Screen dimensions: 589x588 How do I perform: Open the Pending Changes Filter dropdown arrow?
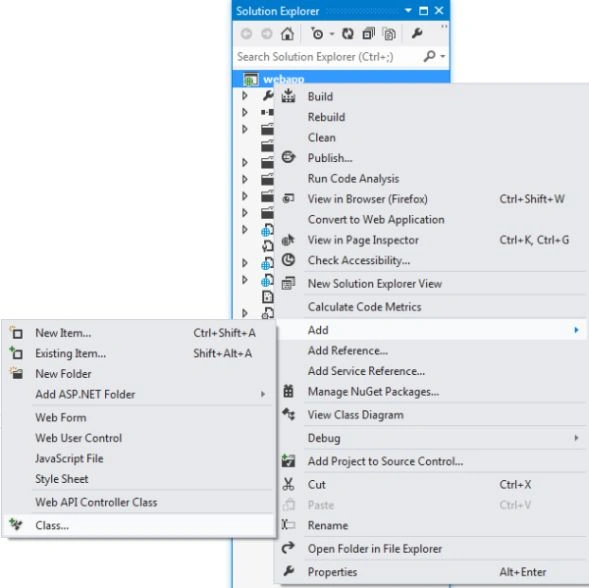point(332,34)
